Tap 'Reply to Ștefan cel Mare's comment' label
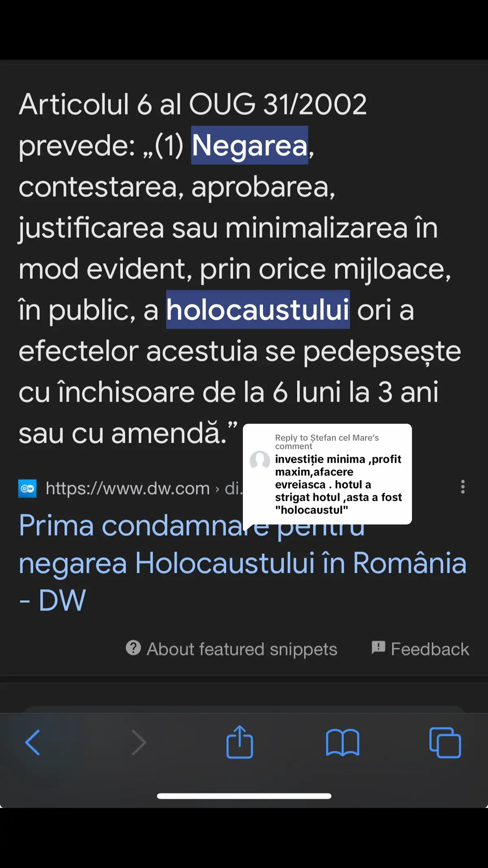The height and width of the screenshot is (868, 488). (x=327, y=442)
